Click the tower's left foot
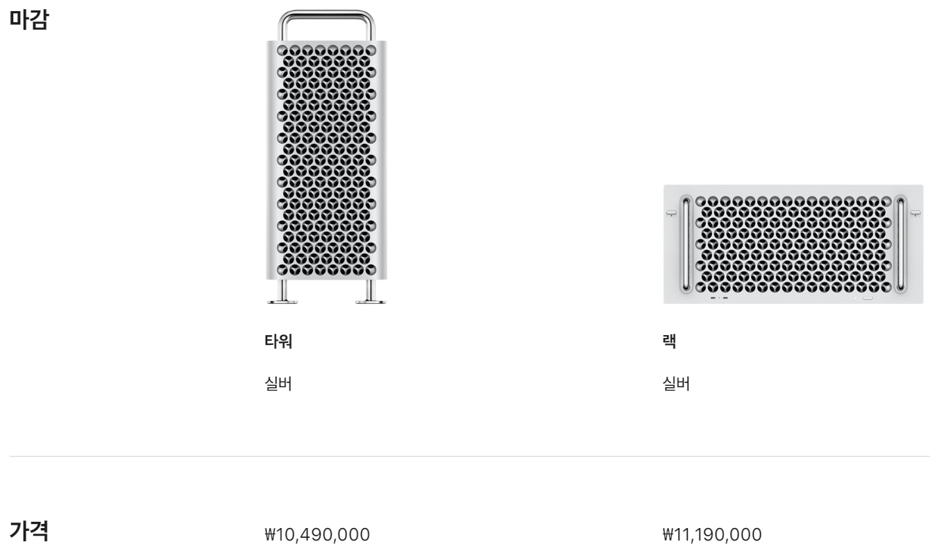The image size is (930, 560). (282, 291)
